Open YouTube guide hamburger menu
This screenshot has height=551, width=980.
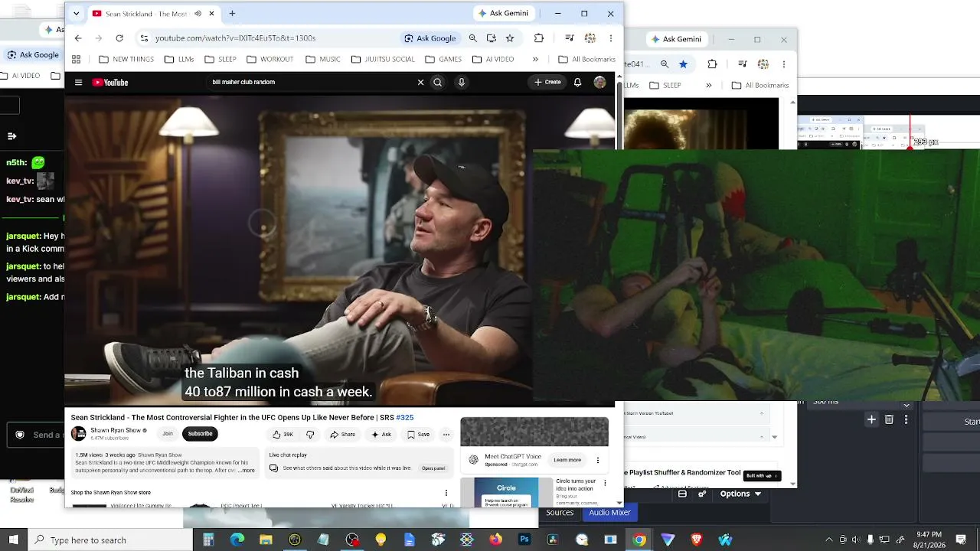(x=78, y=82)
